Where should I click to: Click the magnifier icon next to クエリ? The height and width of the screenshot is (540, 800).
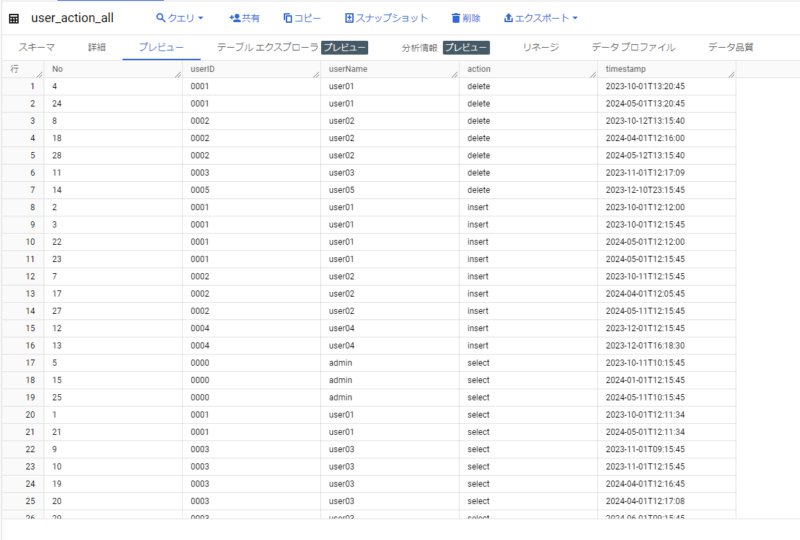(160, 18)
